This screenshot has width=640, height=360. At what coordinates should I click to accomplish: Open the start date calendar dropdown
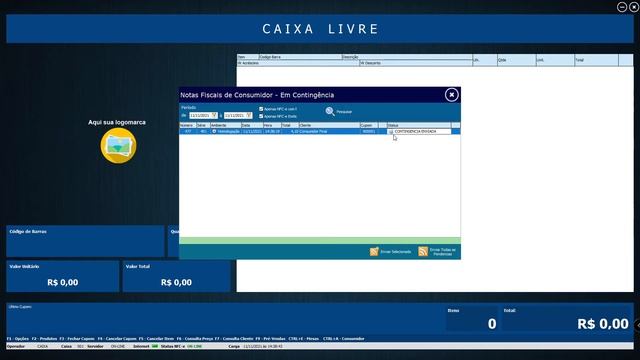[214, 116]
